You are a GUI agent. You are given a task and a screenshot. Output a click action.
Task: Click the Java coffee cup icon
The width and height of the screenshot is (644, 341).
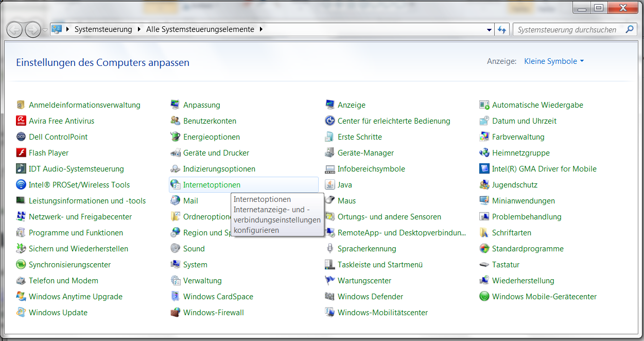pyautogui.click(x=329, y=185)
